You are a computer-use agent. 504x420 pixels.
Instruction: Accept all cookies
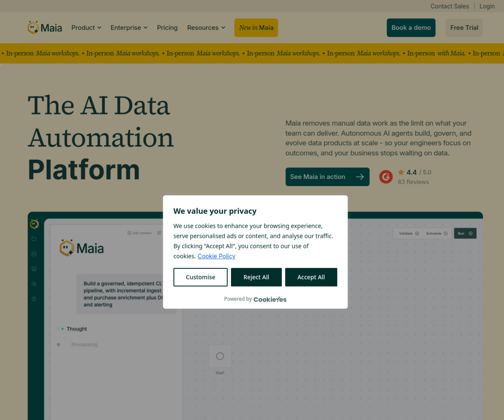[x=311, y=277]
